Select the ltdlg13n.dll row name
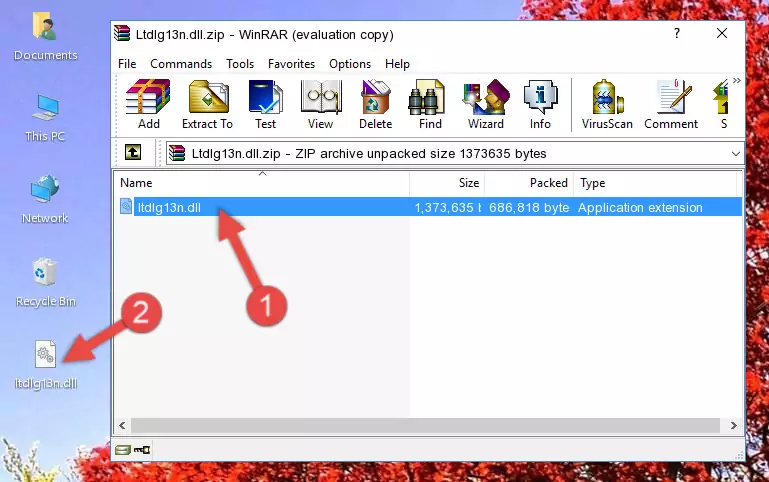 click(169, 207)
